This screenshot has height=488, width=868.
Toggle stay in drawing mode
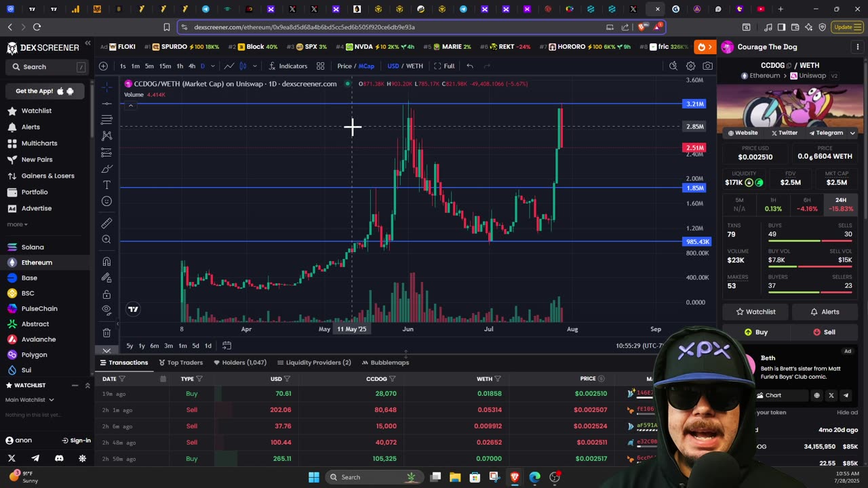106,278
